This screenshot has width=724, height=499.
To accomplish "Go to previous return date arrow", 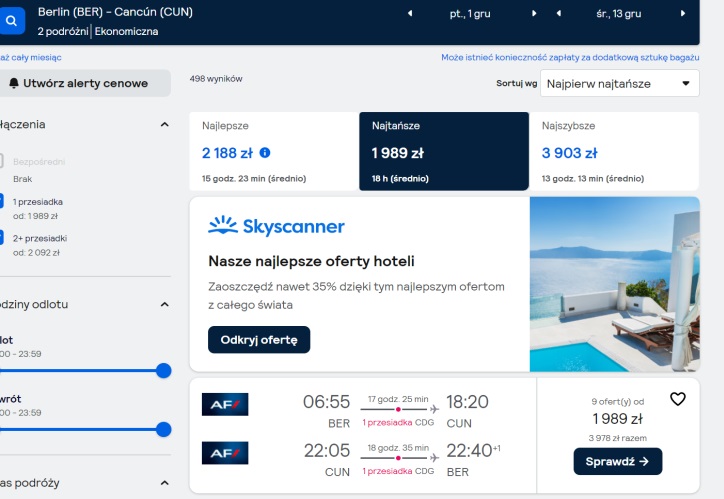I will 558,13.
